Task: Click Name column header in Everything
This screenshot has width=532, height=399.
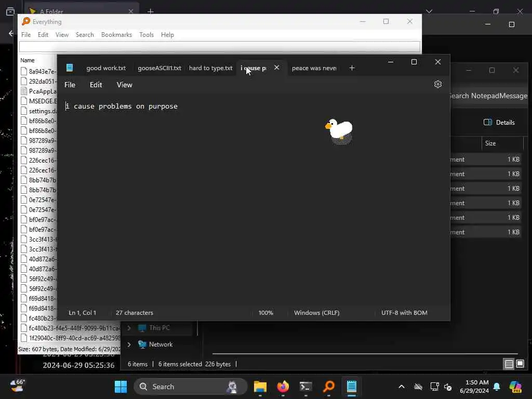Action: click(27, 60)
